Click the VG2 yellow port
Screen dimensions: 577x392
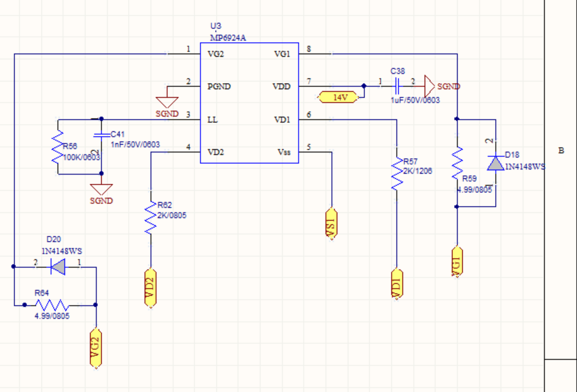pyautogui.click(x=96, y=348)
